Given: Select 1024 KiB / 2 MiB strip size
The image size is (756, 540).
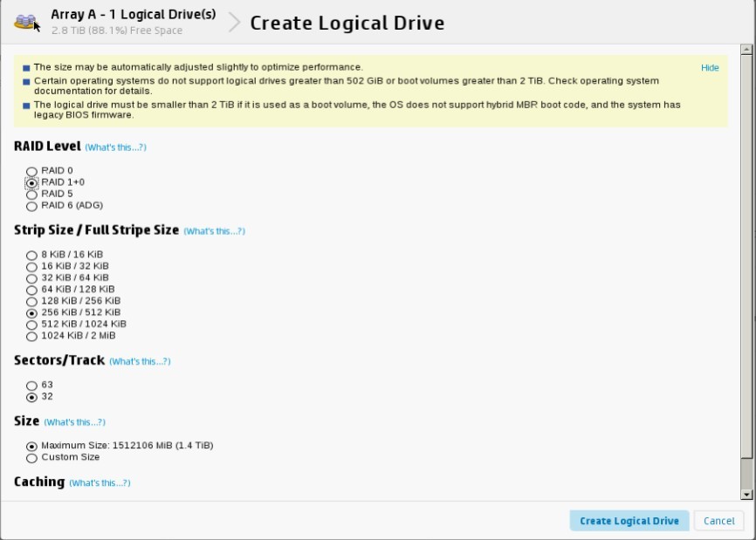Looking at the screenshot, I should coord(32,336).
